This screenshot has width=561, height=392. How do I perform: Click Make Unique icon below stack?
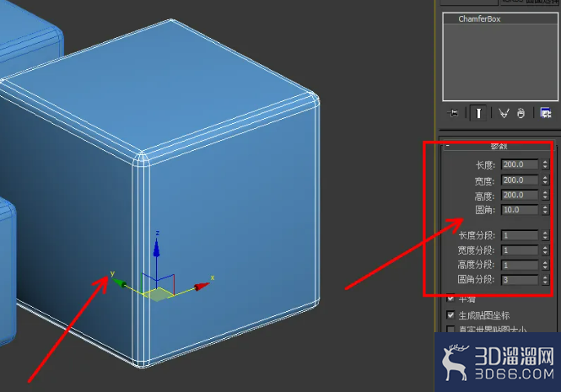[504, 113]
